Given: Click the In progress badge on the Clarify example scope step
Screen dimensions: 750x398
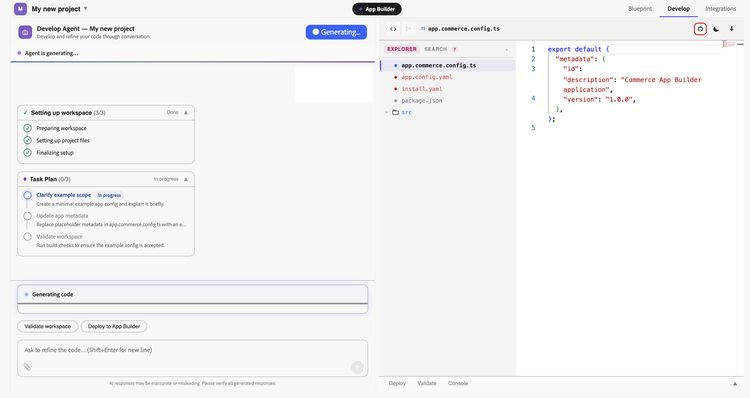Looking at the screenshot, I should pos(109,195).
